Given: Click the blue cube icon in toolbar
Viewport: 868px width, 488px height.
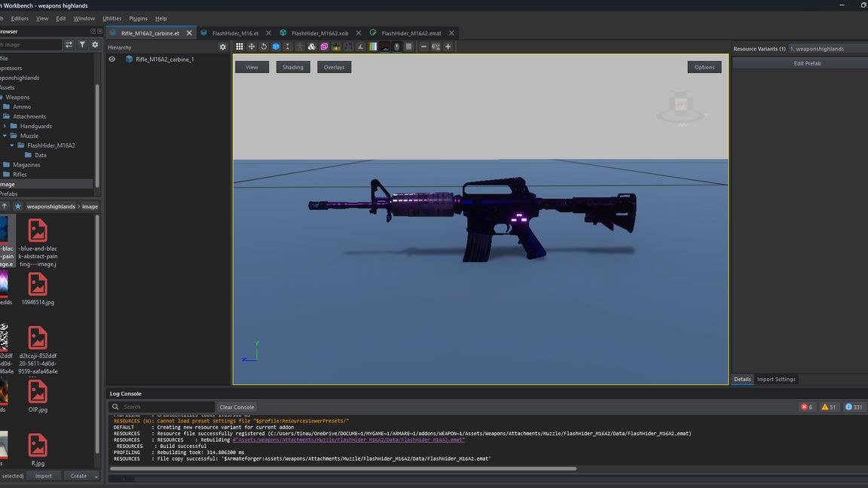Looking at the screenshot, I should coord(276,47).
